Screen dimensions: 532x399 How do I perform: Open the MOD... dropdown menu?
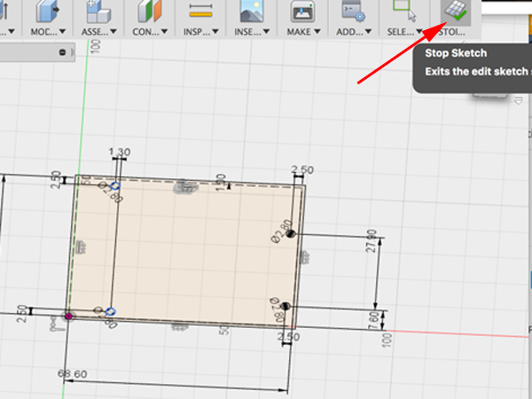click(48, 32)
